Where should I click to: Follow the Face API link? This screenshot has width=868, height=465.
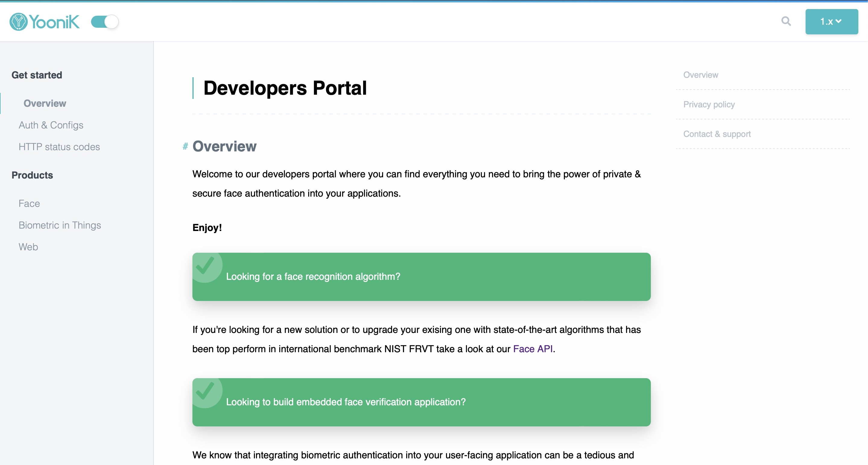pyautogui.click(x=532, y=349)
